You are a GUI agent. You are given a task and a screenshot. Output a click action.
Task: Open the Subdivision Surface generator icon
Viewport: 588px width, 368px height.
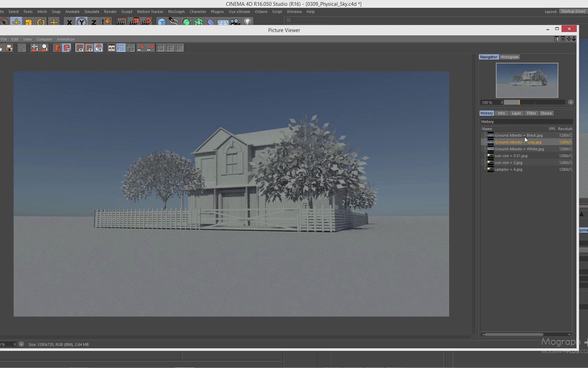(186, 22)
